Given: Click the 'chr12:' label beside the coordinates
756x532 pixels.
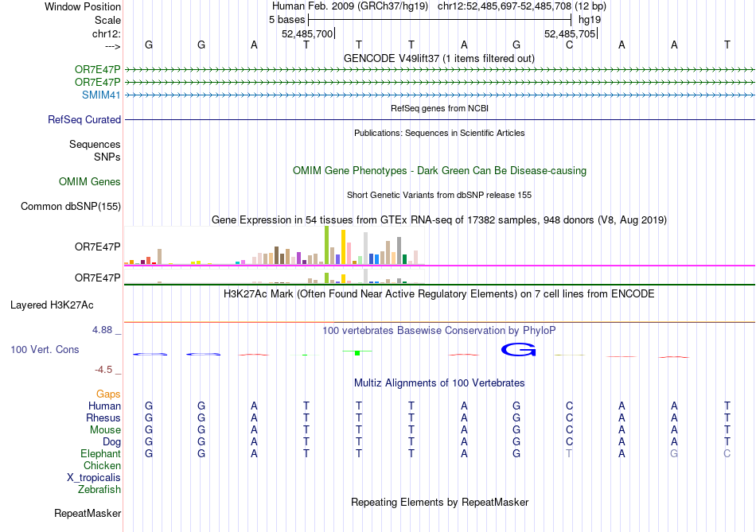Looking at the screenshot, I should point(106,33).
